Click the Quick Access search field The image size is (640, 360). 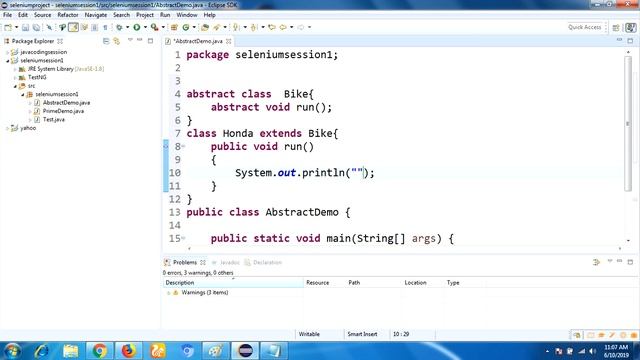[584, 27]
